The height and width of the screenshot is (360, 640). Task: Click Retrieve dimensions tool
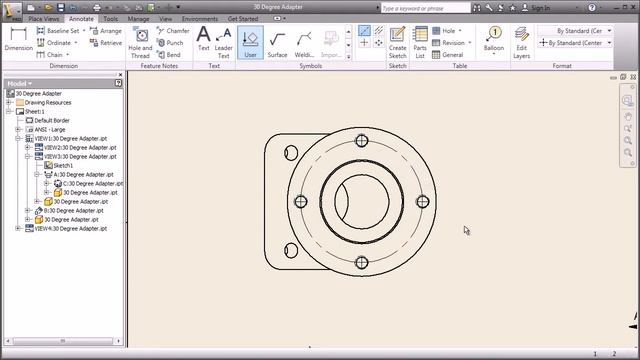pyautogui.click(x=105, y=42)
